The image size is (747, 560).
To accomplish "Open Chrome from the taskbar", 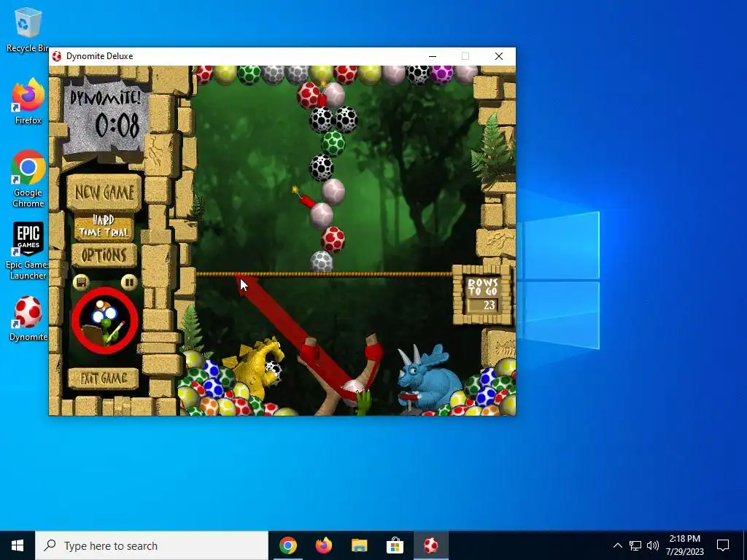I will pyautogui.click(x=287, y=545).
